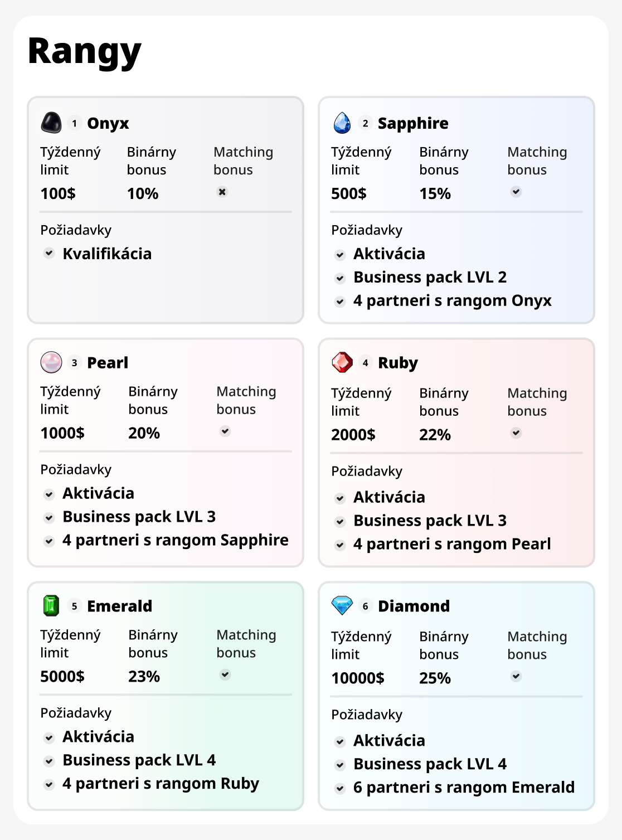Click the Diamond 10000$ weekly limit value

pos(358,678)
